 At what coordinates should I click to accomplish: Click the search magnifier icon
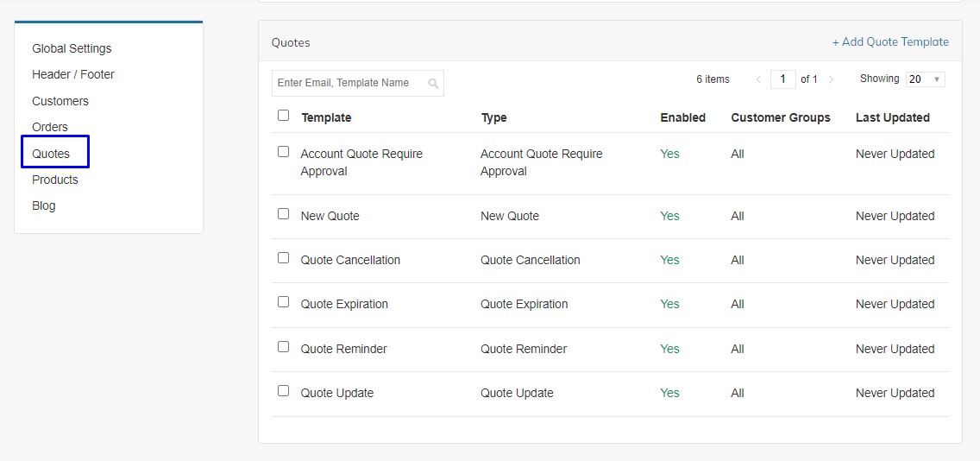(433, 84)
